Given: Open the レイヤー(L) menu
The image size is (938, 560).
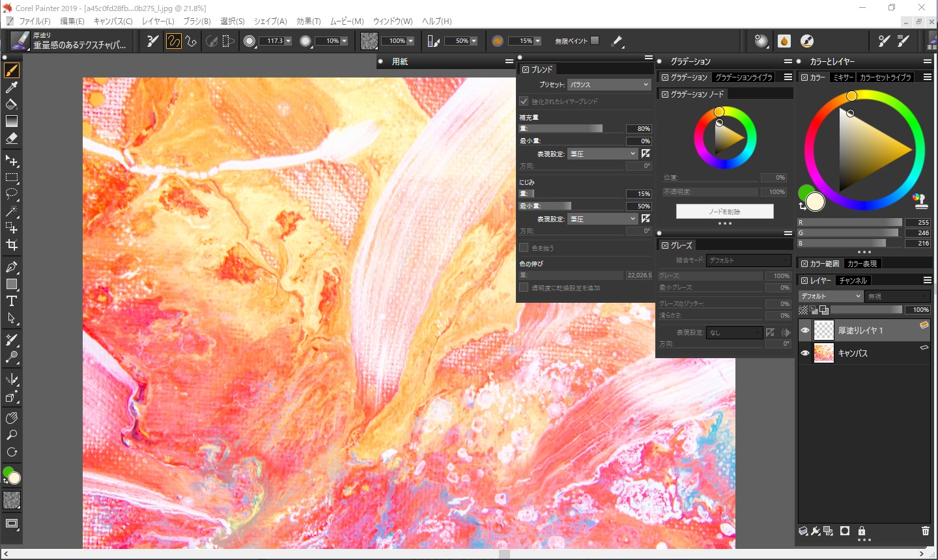Looking at the screenshot, I should (x=158, y=21).
